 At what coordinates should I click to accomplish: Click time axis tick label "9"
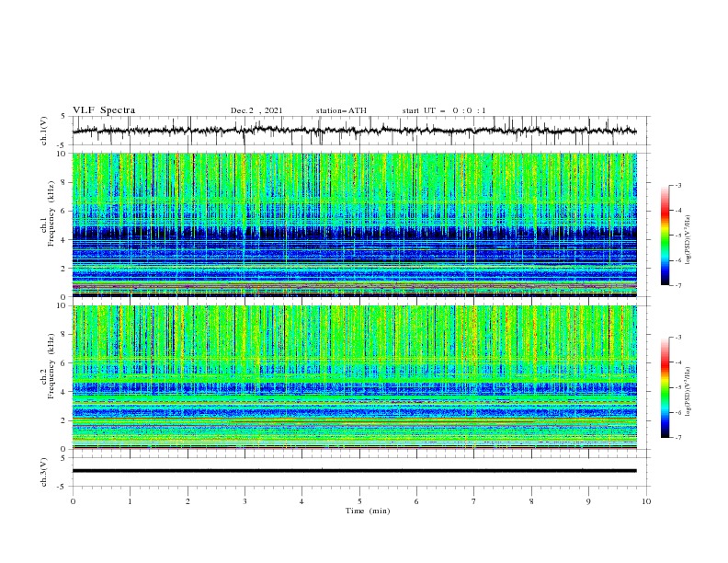pos(588,501)
